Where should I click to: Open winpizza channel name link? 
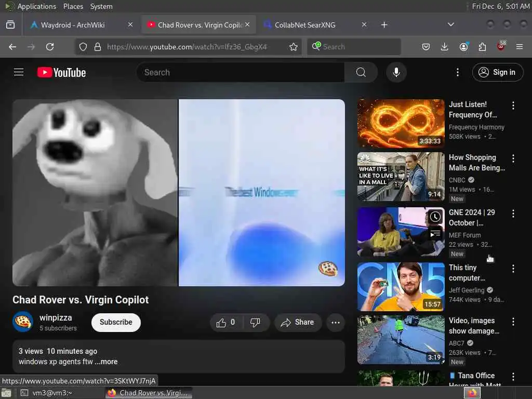coord(56,318)
